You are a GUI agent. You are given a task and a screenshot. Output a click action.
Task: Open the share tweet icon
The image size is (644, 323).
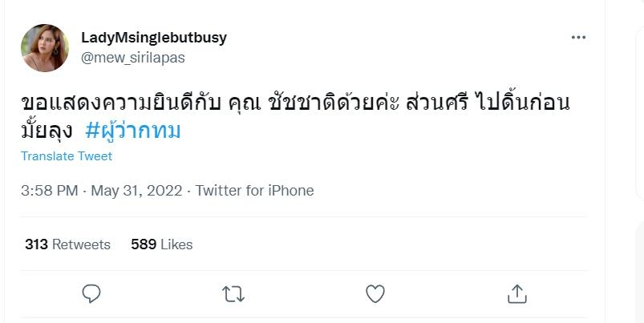point(517,293)
